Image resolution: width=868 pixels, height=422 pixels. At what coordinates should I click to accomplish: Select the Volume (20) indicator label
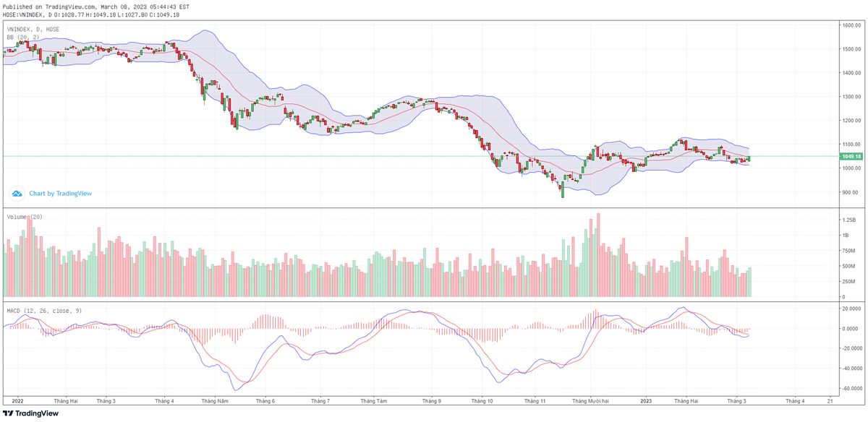click(x=24, y=217)
